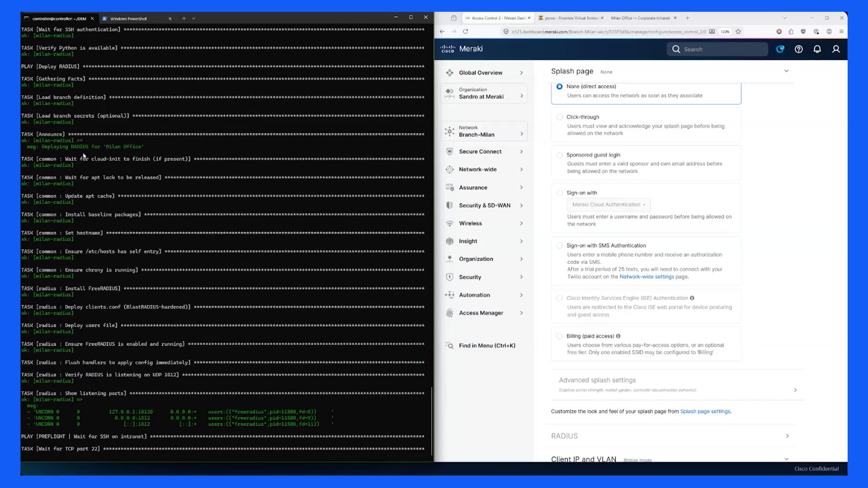Click the terminal window scrollbar thumb
This screenshot has width=868, height=488.
click(432, 421)
